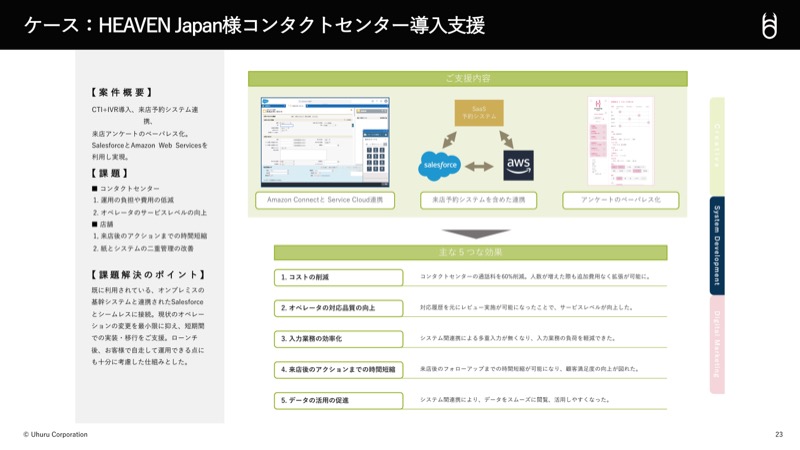The height and width of the screenshot is (450, 800).
Task: Click the text サービスレベルが向上した
Action: tap(596, 308)
